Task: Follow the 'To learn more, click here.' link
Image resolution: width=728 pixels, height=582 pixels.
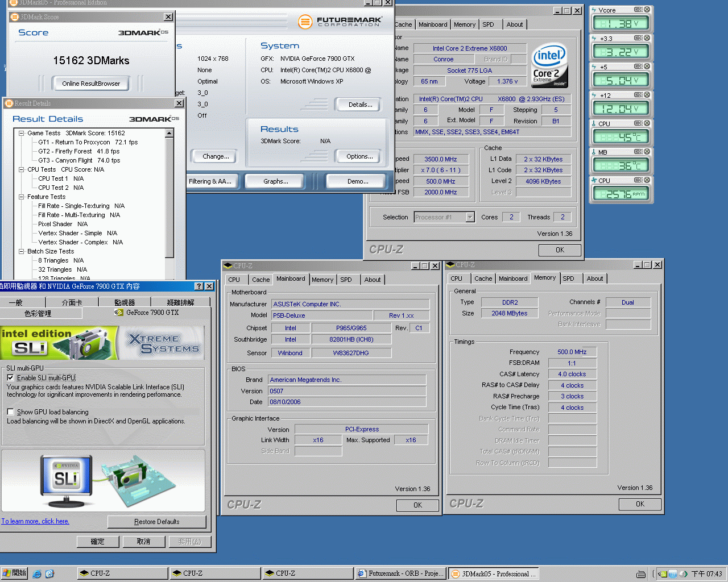Action: (35, 521)
